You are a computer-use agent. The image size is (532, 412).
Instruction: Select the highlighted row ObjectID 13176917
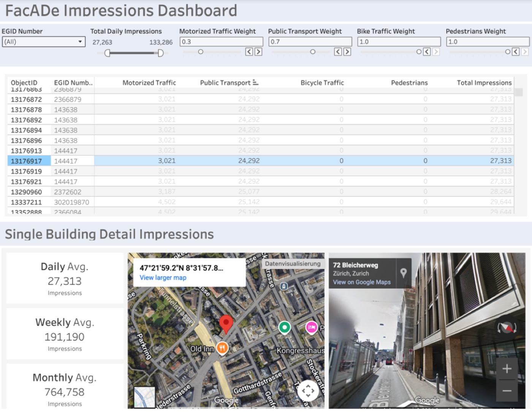pyautogui.click(x=261, y=161)
